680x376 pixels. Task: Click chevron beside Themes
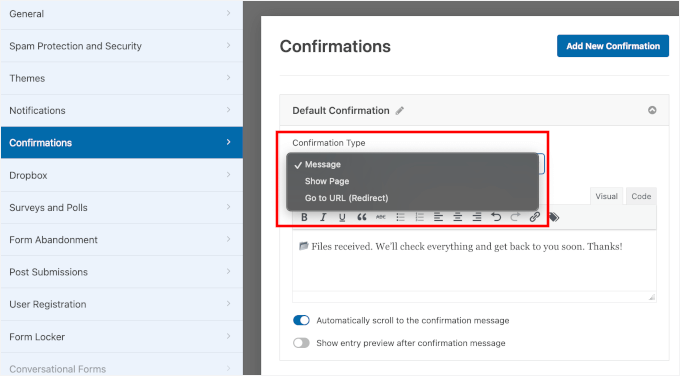tap(229, 78)
